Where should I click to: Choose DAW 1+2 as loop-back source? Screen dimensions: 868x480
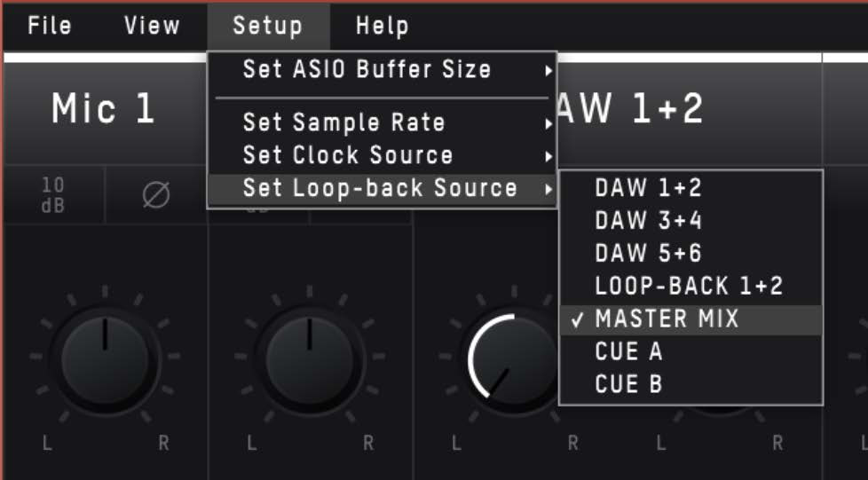[690, 188]
